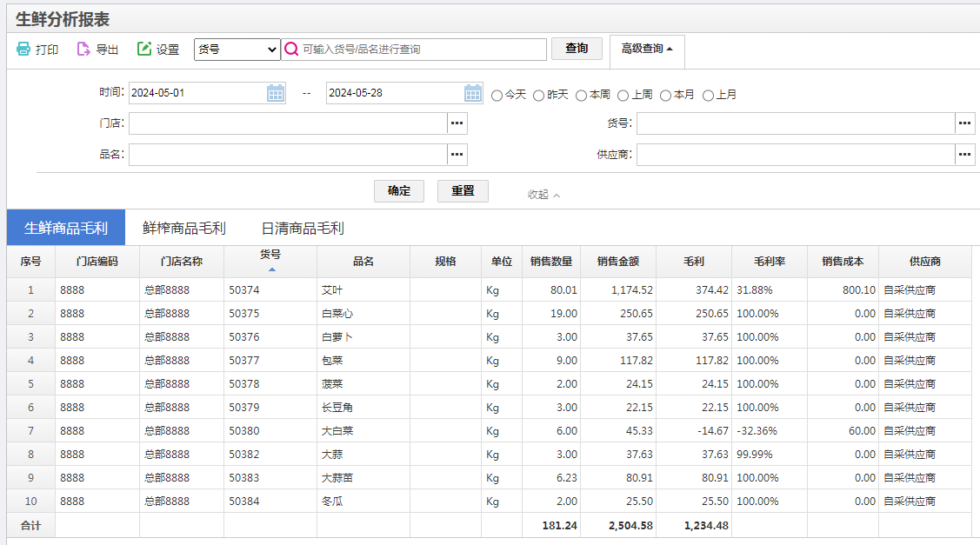The width and height of the screenshot is (980, 545).
Task: Click the 销售金额 column header
Action: pyautogui.click(x=618, y=262)
